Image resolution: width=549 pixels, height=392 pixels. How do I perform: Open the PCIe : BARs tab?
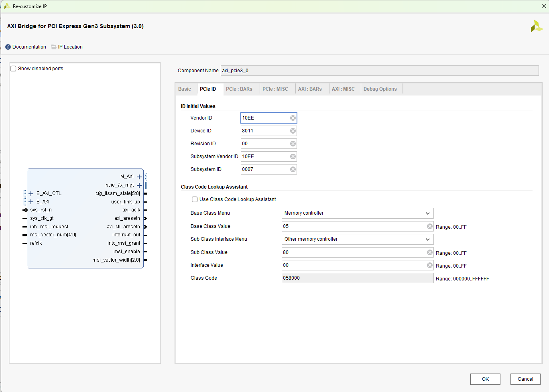pos(239,89)
